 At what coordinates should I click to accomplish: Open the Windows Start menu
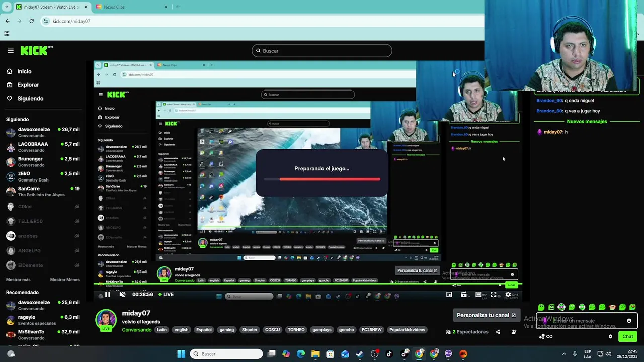(x=181, y=354)
